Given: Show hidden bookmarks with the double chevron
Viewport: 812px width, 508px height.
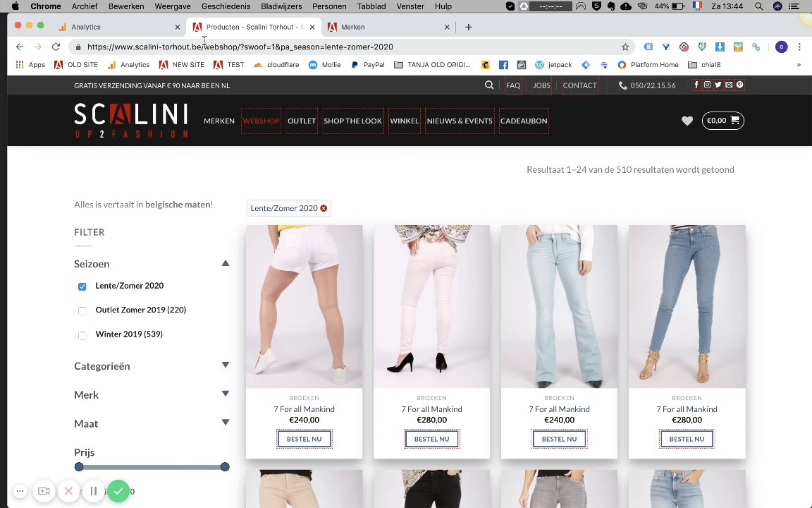Looking at the screenshot, I should [799, 65].
